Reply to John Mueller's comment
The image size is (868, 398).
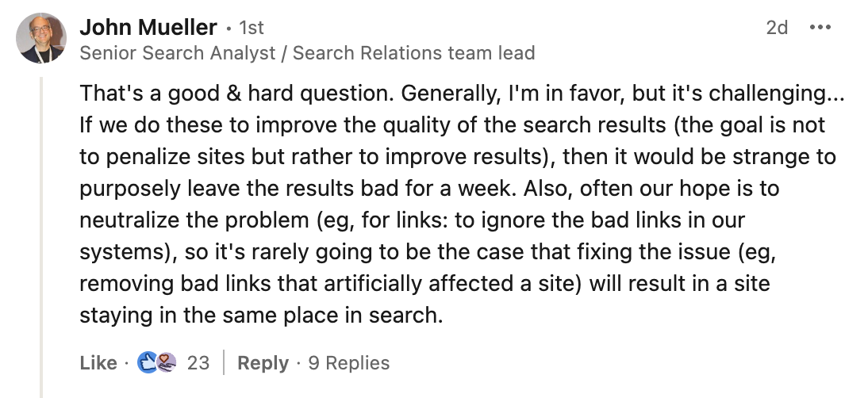[263, 363]
